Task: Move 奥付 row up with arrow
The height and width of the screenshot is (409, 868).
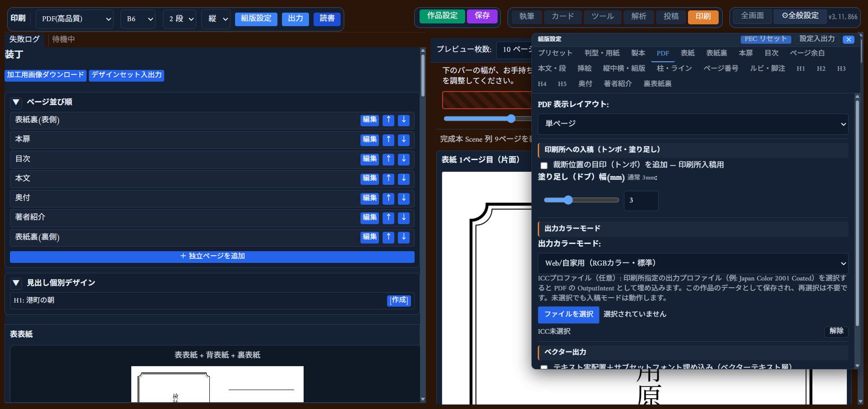Action: (388, 198)
